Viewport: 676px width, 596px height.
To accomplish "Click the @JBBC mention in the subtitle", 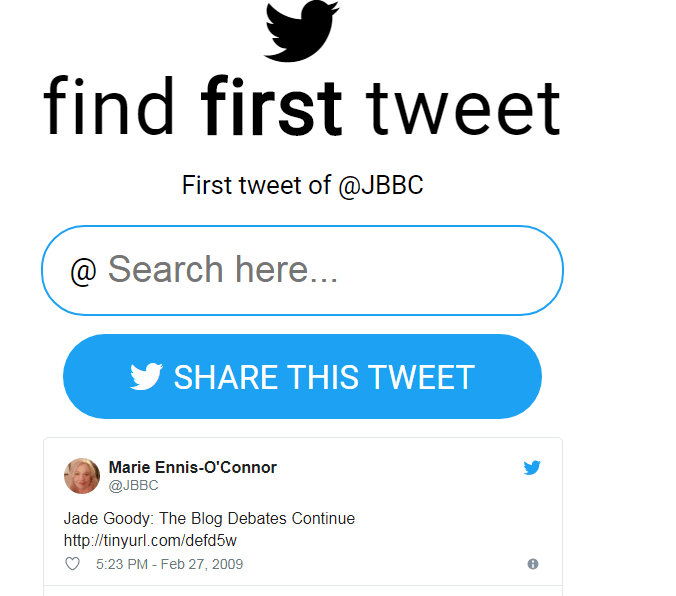I will pos(380,186).
